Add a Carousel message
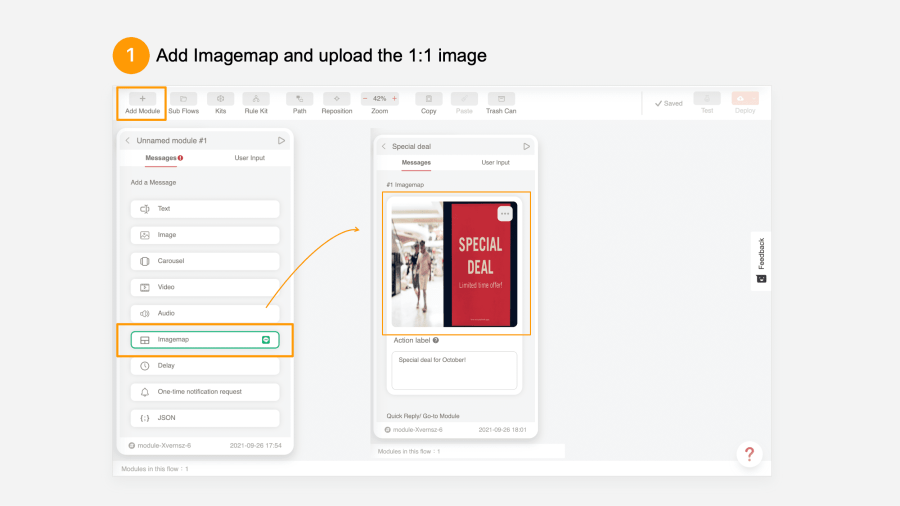This screenshot has height=506, width=900. (x=205, y=261)
